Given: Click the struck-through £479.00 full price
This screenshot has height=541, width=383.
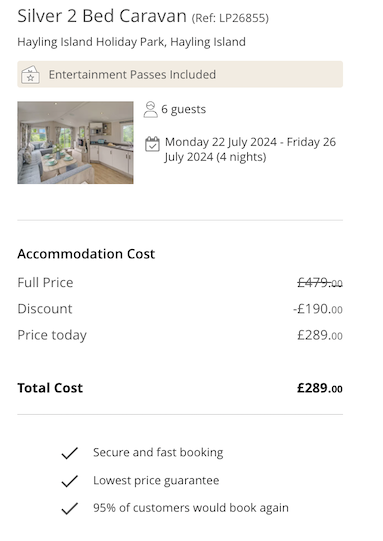Looking at the screenshot, I should [x=320, y=283].
